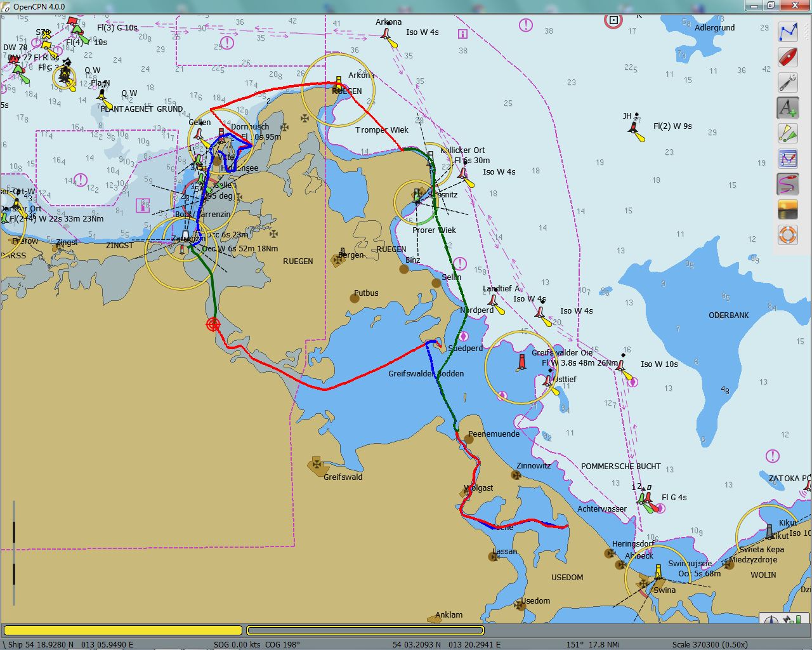Image resolution: width=812 pixels, height=650 pixels.
Task: Toggle track recording icon
Action: 787,184
